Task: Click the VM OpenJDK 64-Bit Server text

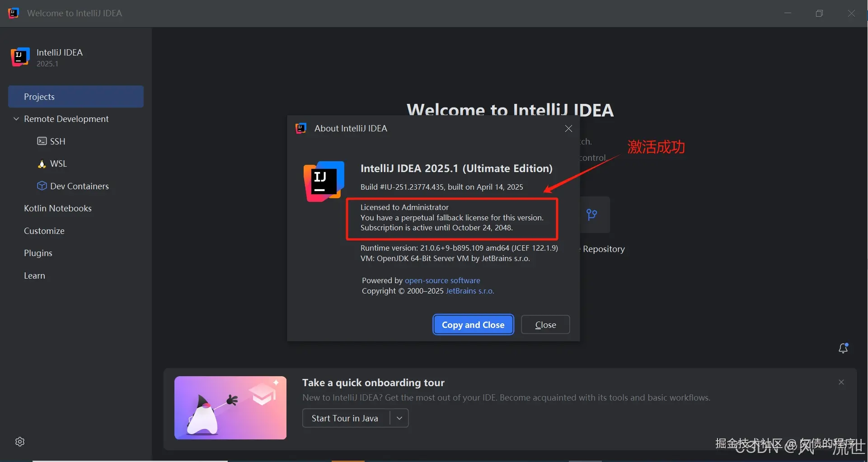Action: [x=445, y=258]
